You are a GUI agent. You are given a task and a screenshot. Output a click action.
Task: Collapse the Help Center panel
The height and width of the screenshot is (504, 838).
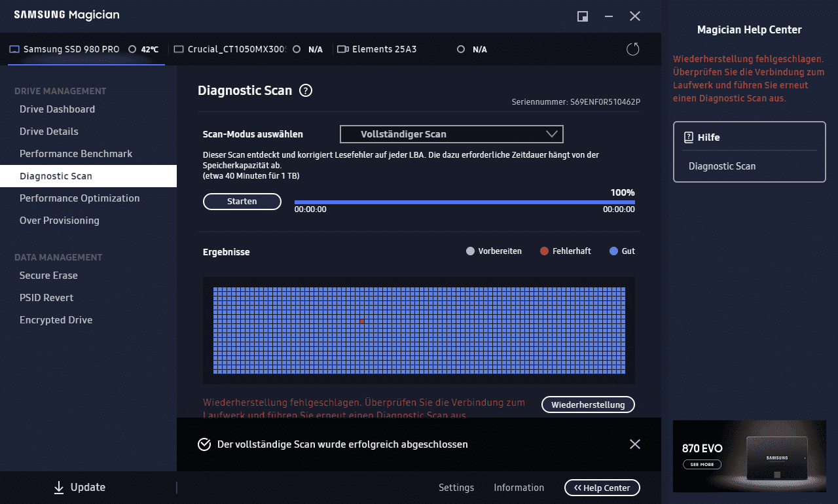[602, 488]
